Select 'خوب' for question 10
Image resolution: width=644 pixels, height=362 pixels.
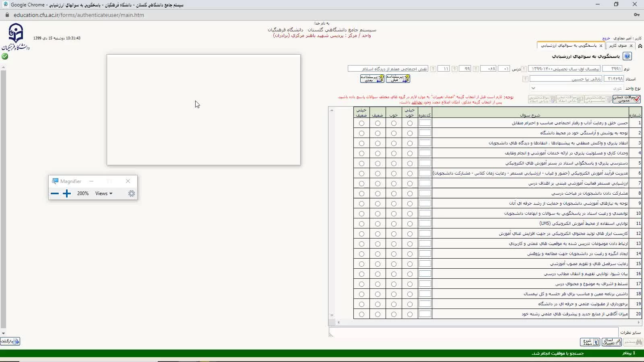[394, 214]
